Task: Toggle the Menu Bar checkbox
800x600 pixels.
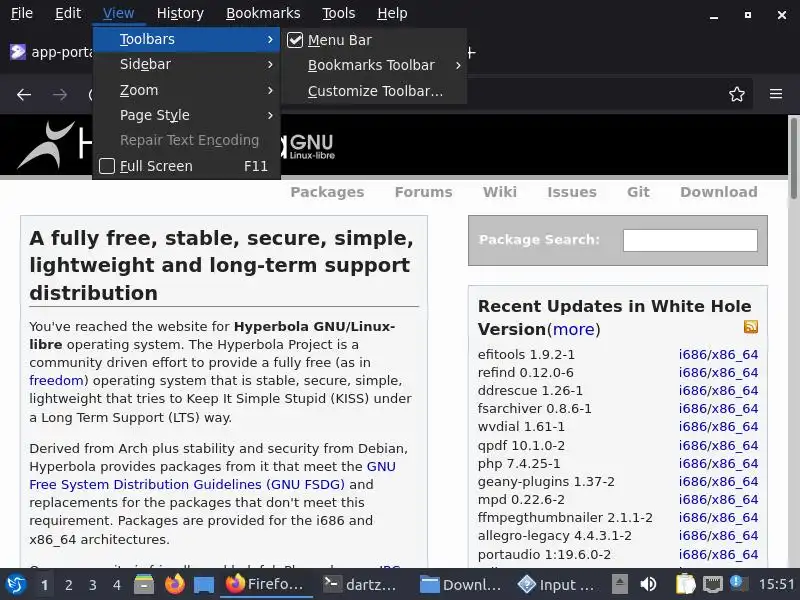Action: pos(295,40)
